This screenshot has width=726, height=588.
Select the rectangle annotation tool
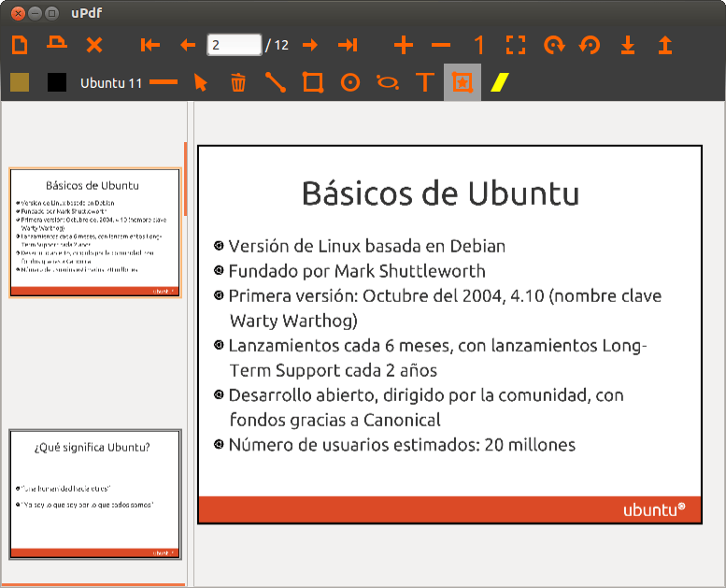click(x=313, y=82)
